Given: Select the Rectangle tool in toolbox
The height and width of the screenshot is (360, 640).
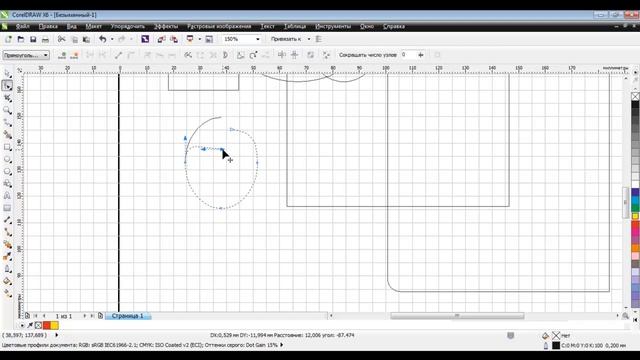Looking at the screenshot, I should click(x=7, y=147).
